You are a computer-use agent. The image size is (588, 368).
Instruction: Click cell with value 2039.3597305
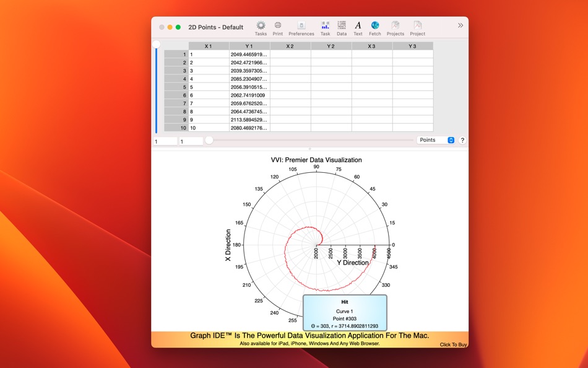(x=249, y=71)
